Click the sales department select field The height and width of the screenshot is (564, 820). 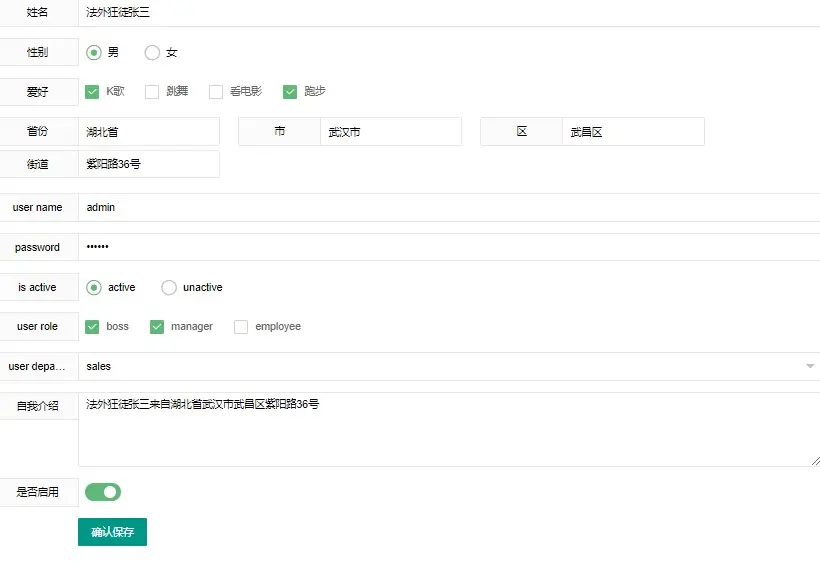[x=449, y=366]
